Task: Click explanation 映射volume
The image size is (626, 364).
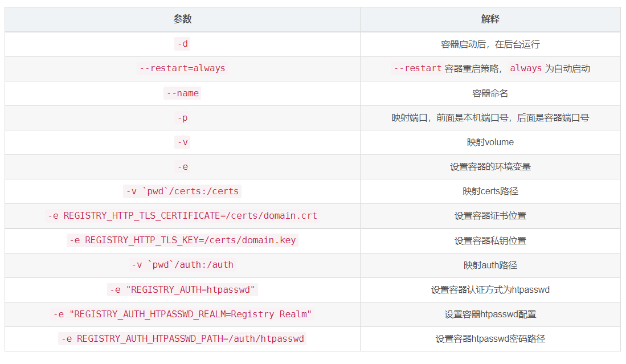Action: tap(490, 142)
